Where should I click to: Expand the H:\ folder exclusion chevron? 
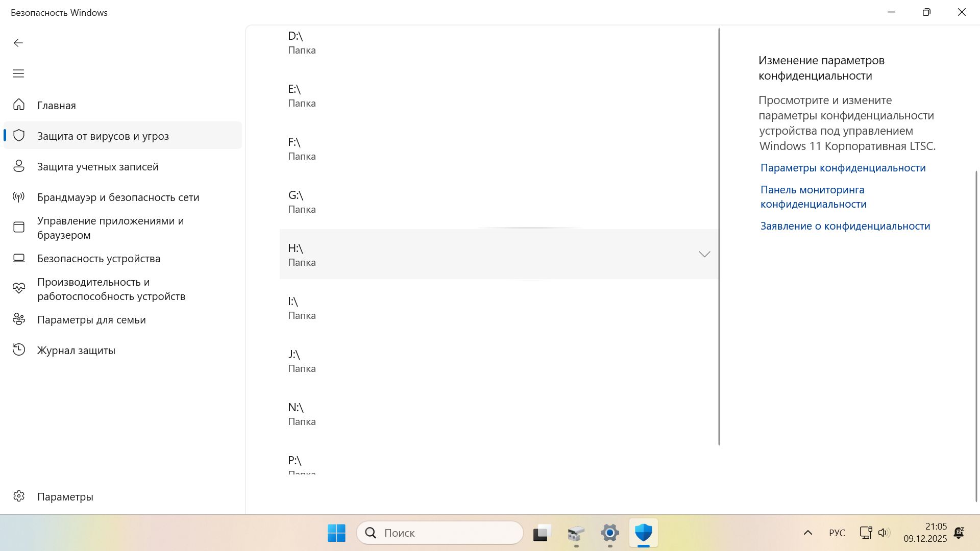704,254
